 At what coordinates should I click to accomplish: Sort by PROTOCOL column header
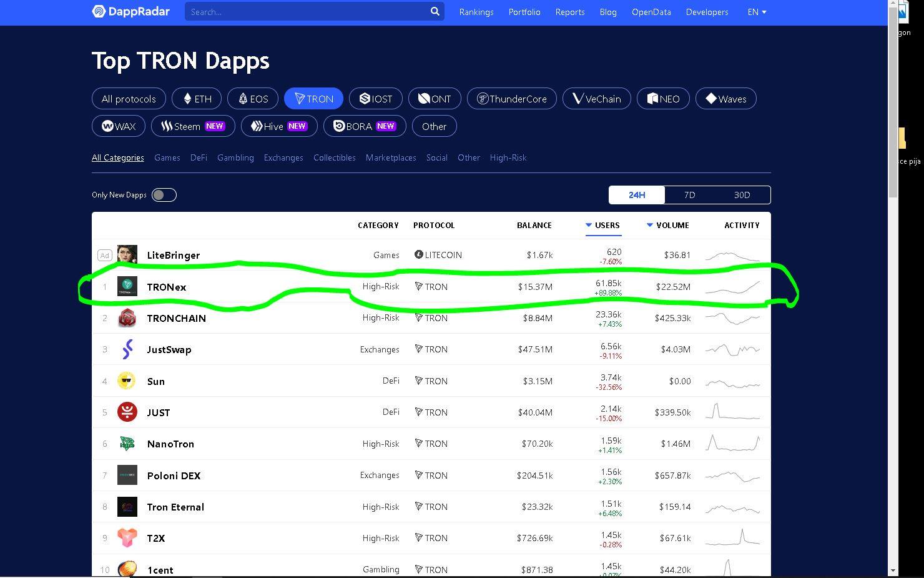[x=434, y=225]
